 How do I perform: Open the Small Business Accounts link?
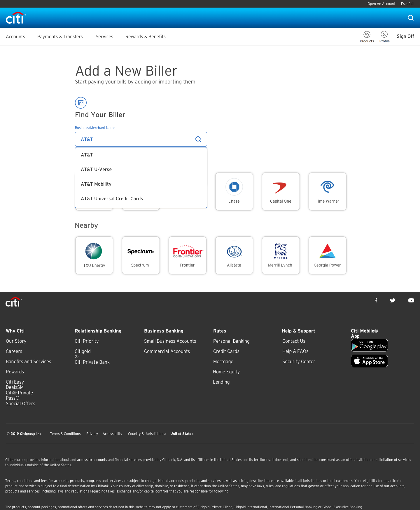pyautogui.click(x=170, y=341)
